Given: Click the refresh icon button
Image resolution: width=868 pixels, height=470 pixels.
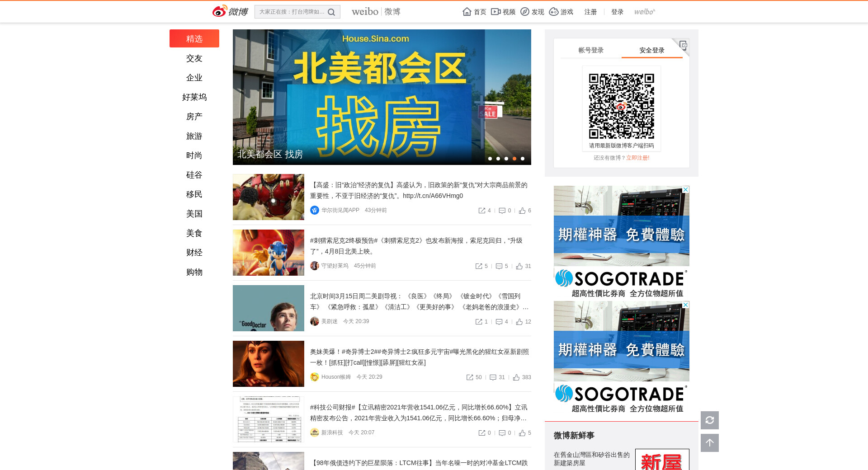Looking at the screenshot, I should point(709,420).
